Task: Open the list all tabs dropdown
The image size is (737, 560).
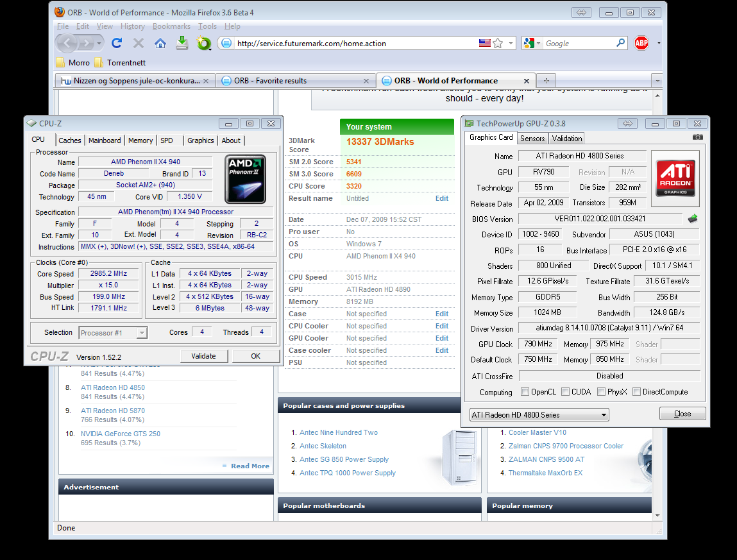Action: pyautogui.click(x=657, y=81)
